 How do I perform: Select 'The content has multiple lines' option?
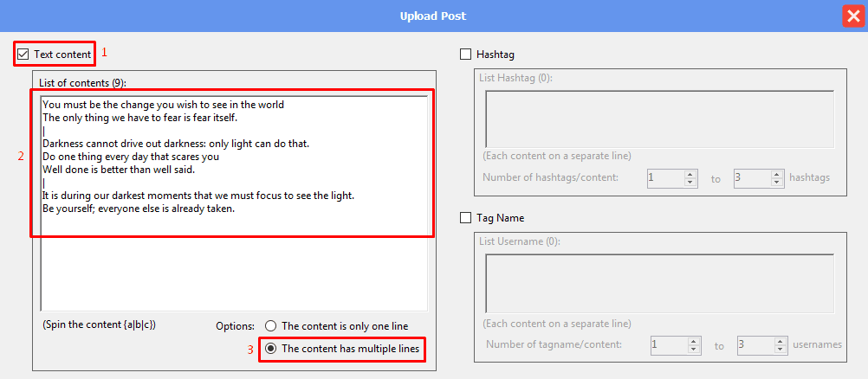coord(271,349)
